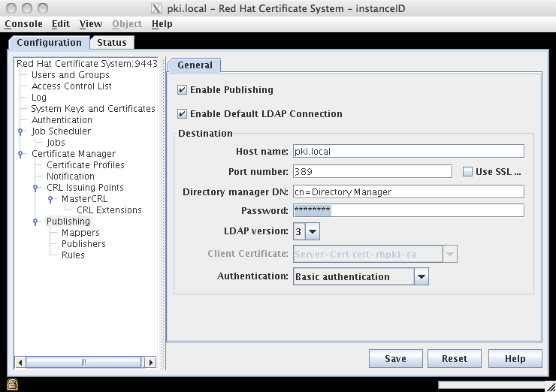Select Publishing in the tree
The image size is (556, 392).
(68, 222)
